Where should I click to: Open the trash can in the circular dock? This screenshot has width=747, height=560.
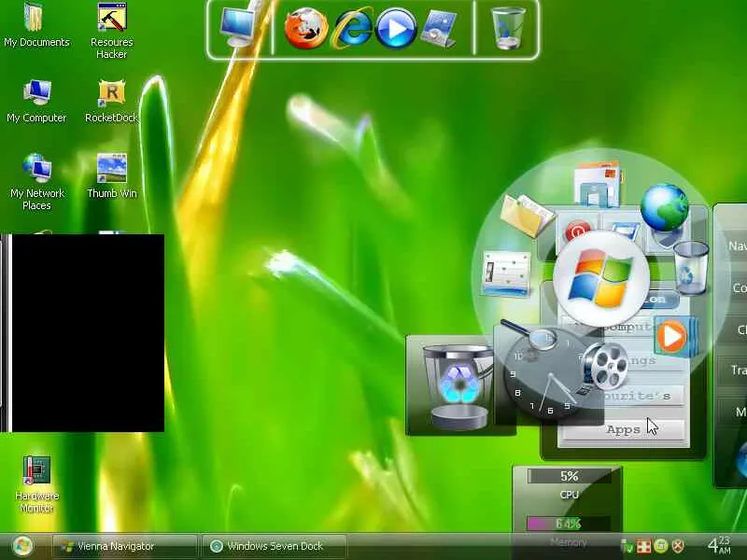point(691,267)
